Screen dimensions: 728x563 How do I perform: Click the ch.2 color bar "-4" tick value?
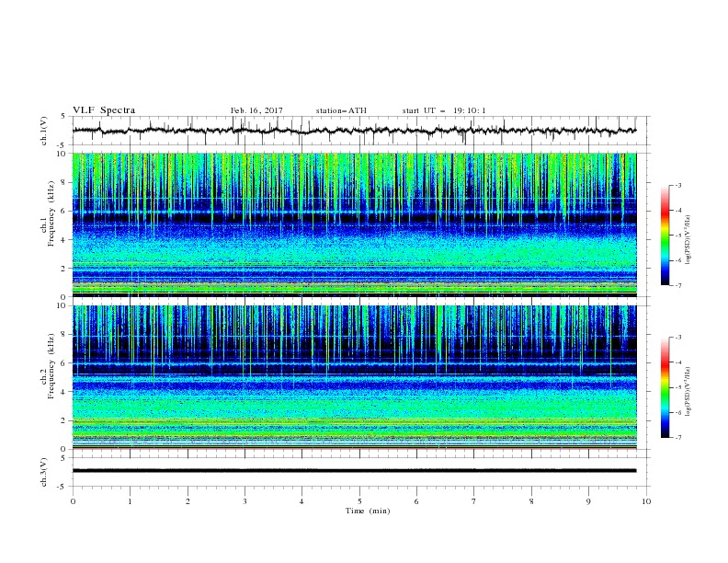(678, 362)
